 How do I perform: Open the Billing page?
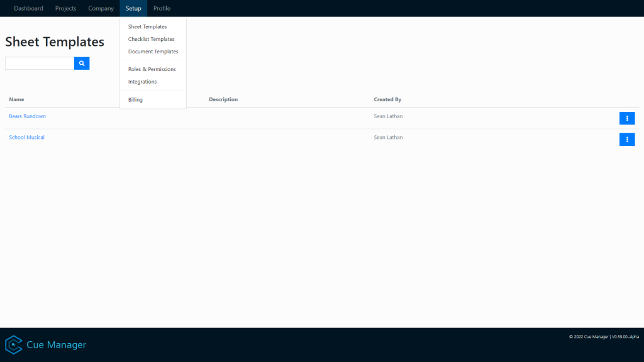click(134, 99)
